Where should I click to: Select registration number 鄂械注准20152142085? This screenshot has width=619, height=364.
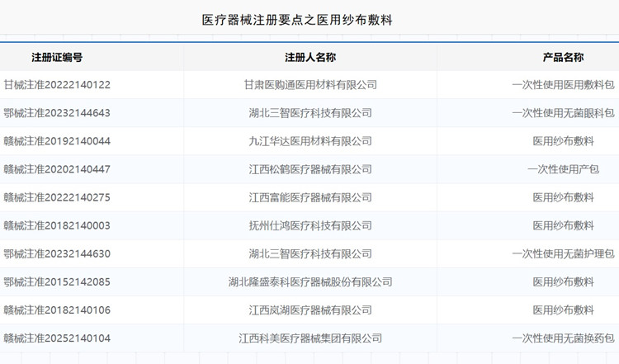(x=57, y=282)
